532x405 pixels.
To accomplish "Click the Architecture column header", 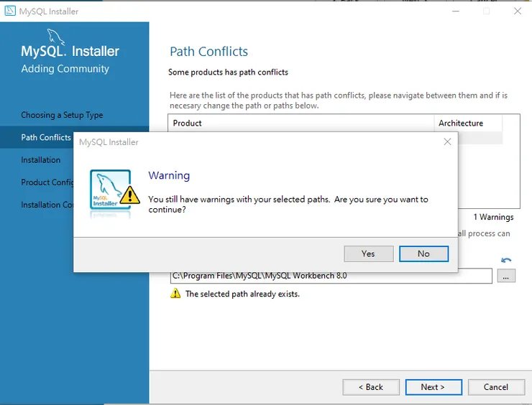I will pos(468,123).
